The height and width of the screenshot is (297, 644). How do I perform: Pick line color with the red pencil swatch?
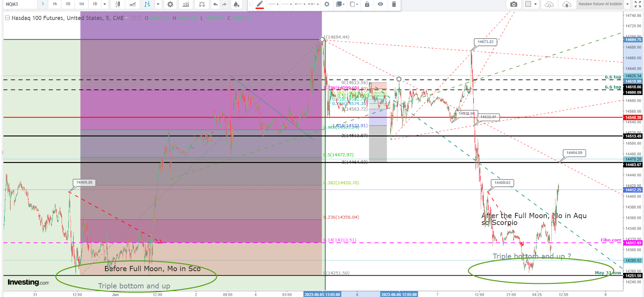pyautogui.click(x=260, y=4)
